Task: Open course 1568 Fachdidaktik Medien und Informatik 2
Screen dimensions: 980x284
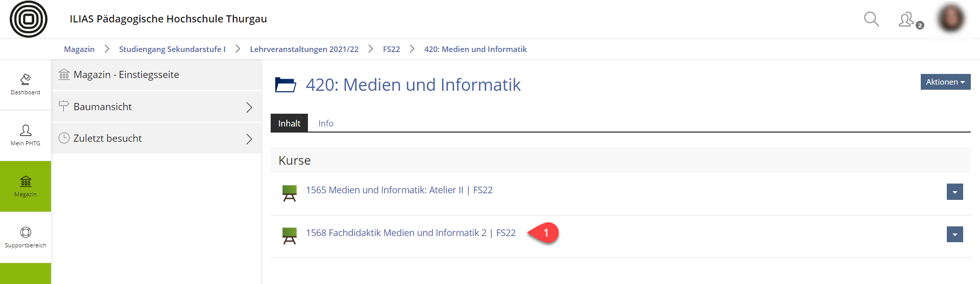Action: (x=411, y=233)
